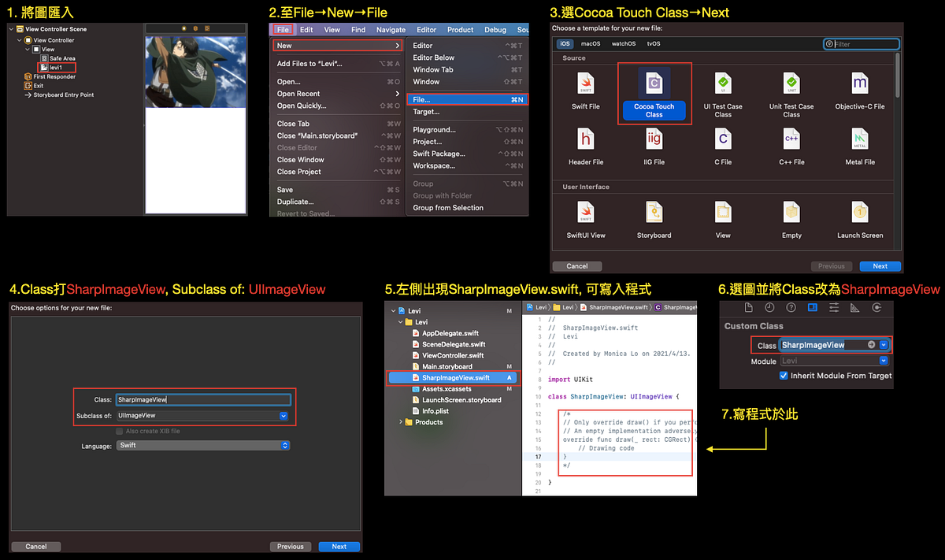Image resolution: width=945 pixels, height=560 pixels.
Task: Select the Swift File template icon
Action: [585, 83]
